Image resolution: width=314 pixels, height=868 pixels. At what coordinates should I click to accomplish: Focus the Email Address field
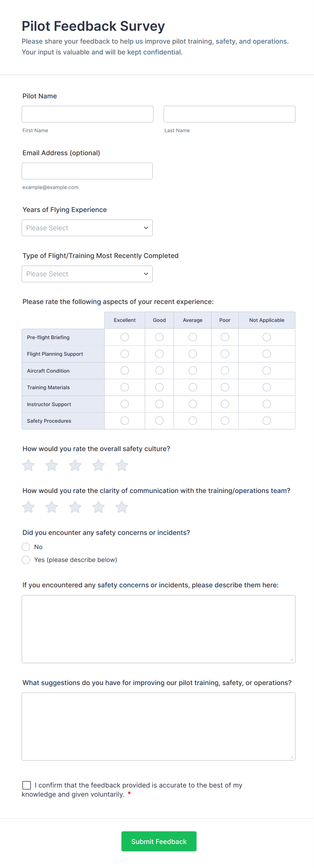(87, 171)
